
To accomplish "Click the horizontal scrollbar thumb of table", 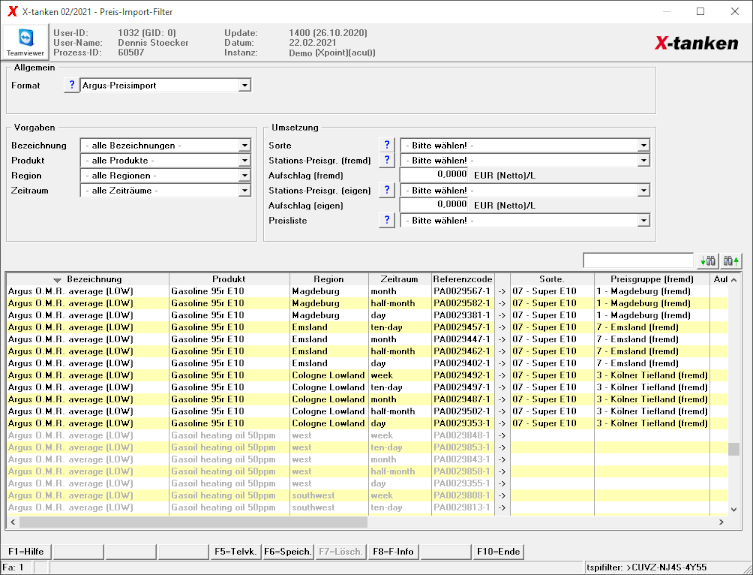I will 193,522.
